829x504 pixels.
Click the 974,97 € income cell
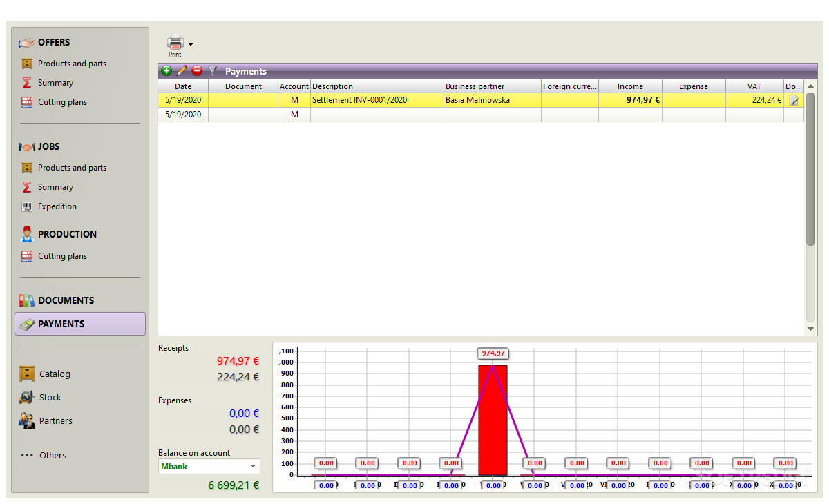[630, 100]
